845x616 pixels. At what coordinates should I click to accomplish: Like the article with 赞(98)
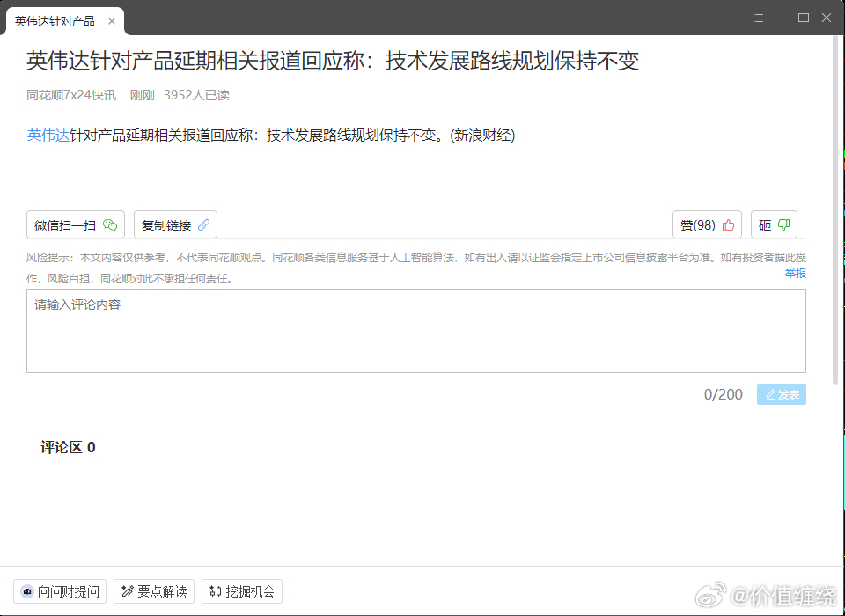707,224
